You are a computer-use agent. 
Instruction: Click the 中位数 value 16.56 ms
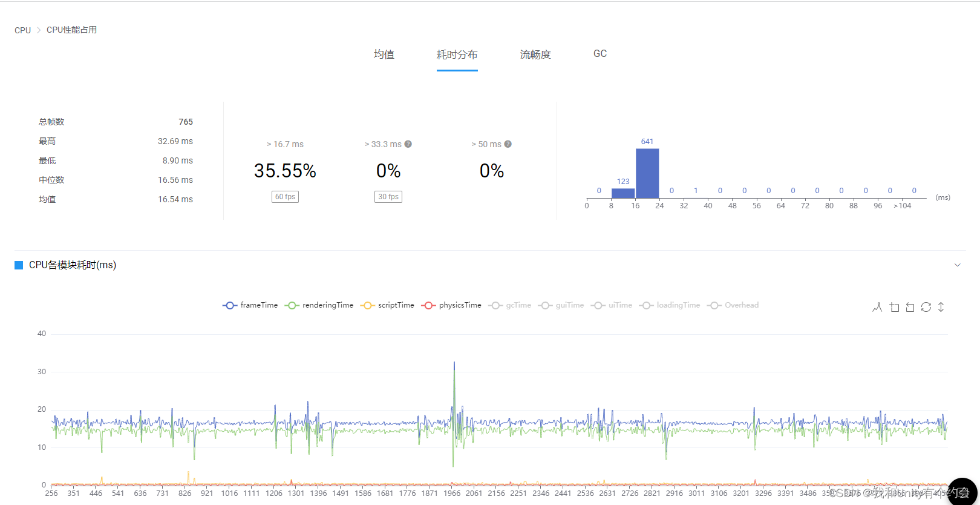tap(175, 180)
